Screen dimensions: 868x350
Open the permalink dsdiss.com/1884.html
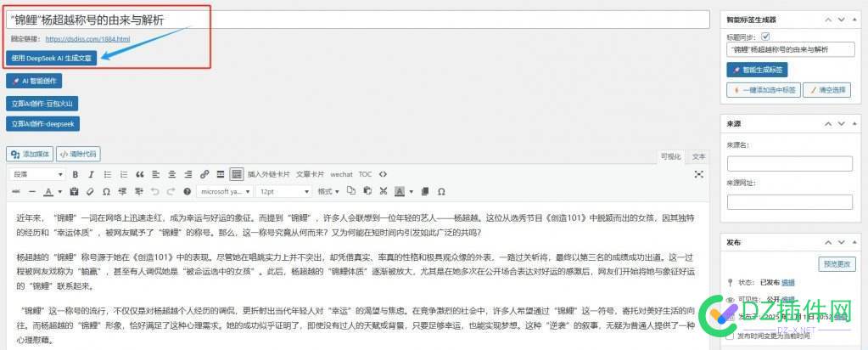click(87, 39)
